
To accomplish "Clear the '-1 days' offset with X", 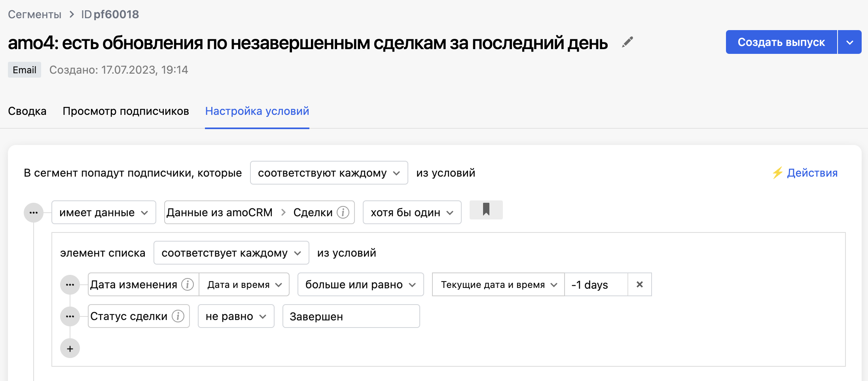I will pyautogui.click(x=639, y=284).
